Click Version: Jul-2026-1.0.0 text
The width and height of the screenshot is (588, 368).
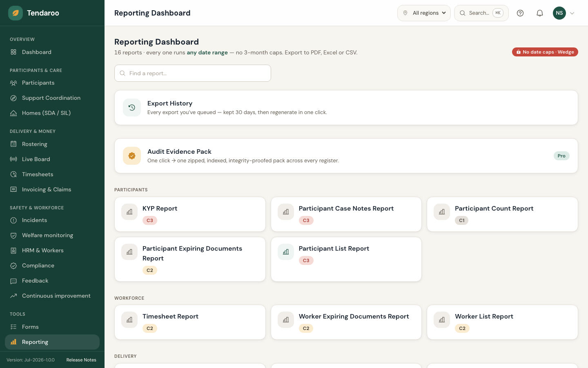(x=31, y=360)
